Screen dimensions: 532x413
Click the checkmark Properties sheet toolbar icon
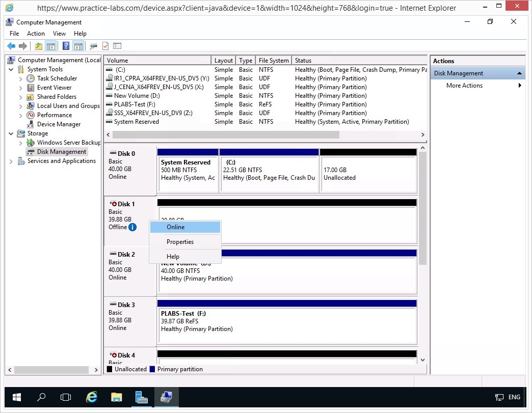[105, 46]
